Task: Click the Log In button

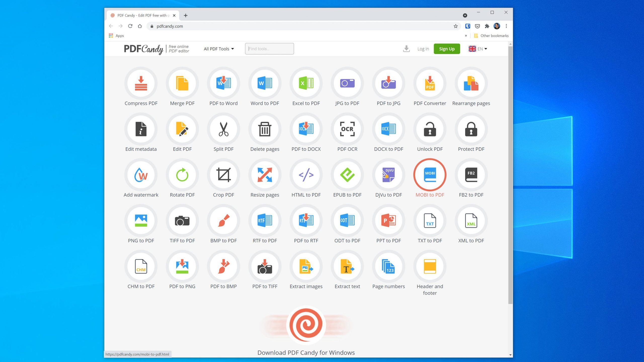Action: tap(422, 49)
